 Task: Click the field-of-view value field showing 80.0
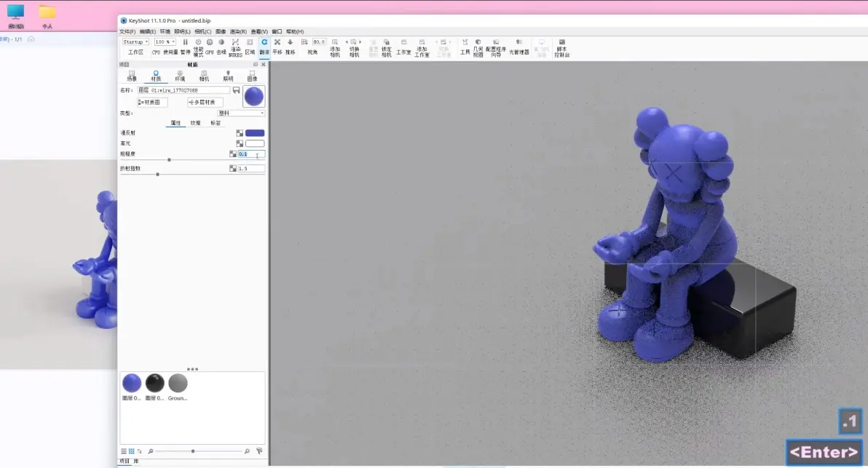319,42
